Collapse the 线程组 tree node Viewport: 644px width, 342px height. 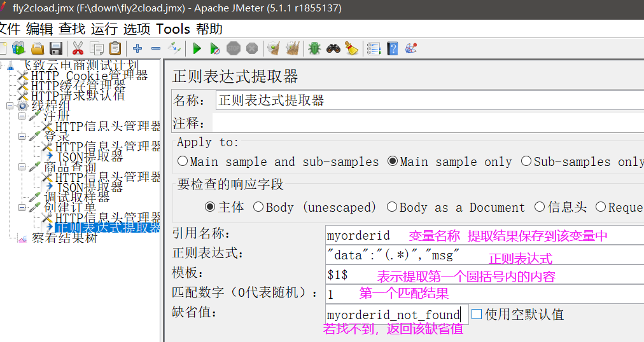click(10, 106)
